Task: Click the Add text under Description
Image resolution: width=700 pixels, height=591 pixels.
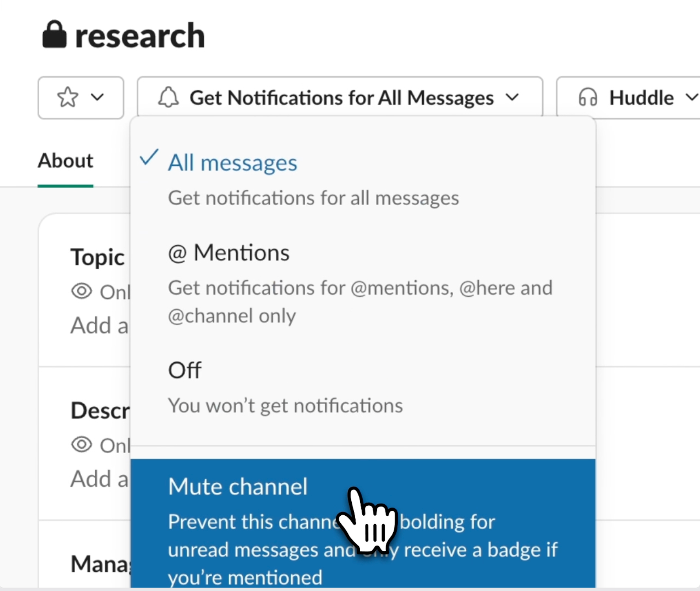Action: tap(99, 479)
